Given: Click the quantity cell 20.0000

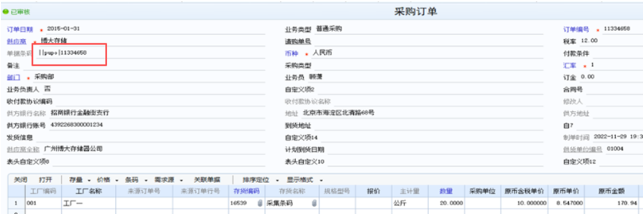Looking at the screenshot, I should (x=446, y=203).
